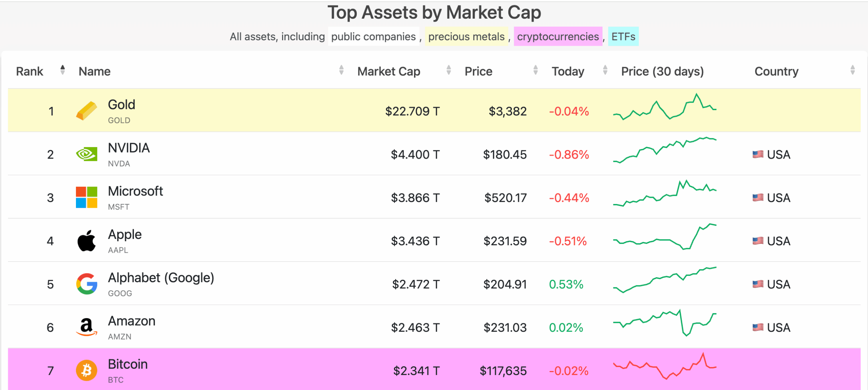Click the AMZN ticker symbol
868x390 pixels.
120,336
